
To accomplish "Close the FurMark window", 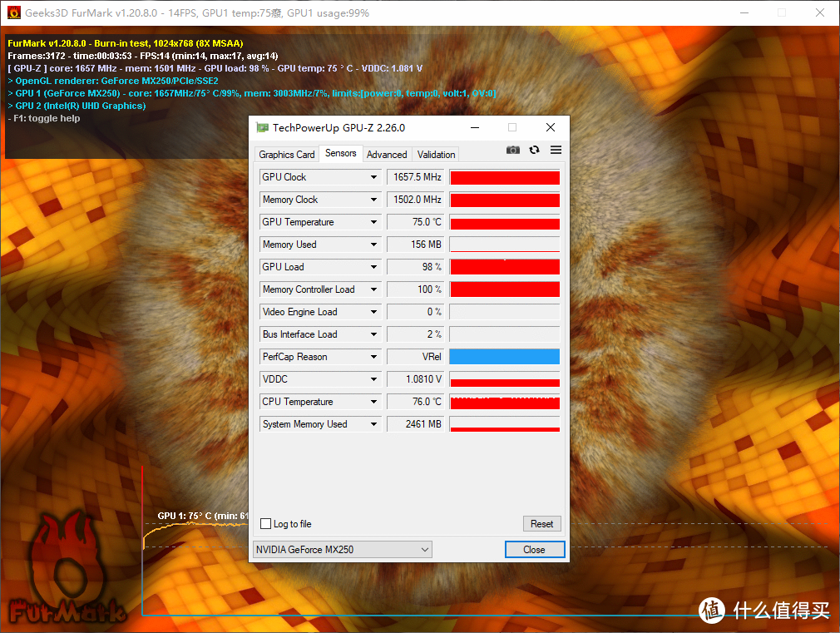I will tap(820, 12).
